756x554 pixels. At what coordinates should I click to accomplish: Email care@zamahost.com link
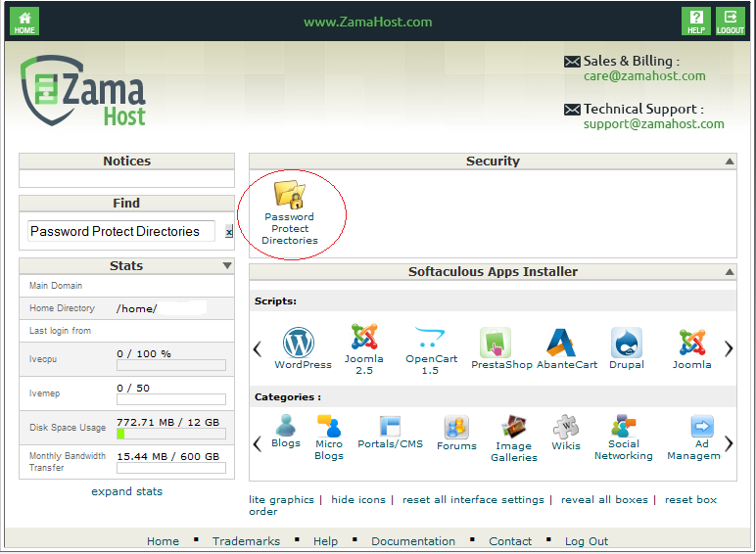pos(644,76)
